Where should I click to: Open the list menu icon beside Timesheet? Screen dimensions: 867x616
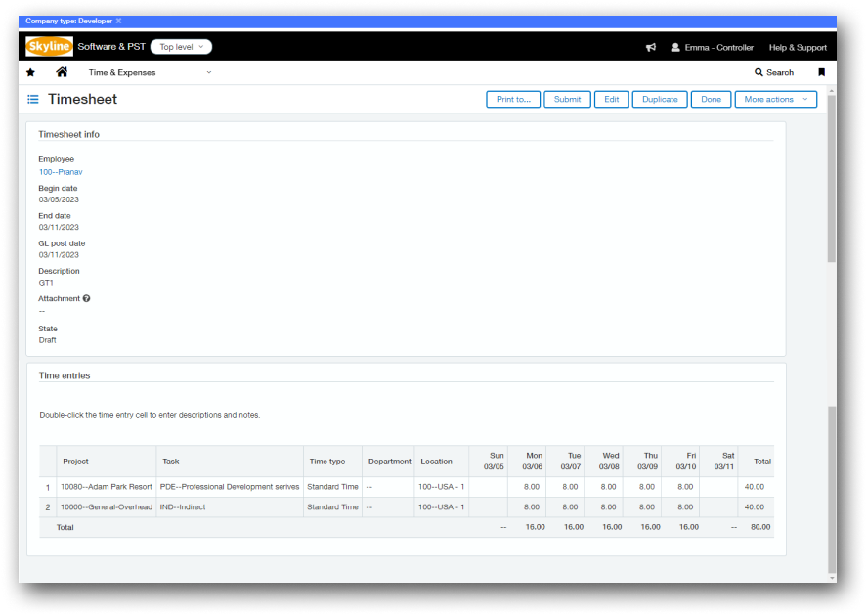pyautogui.click(x=33, y=99)
